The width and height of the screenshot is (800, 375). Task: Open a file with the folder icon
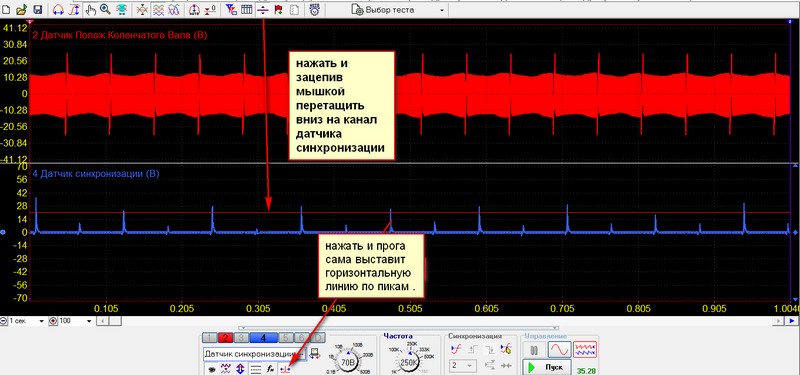tap(21, 9)
